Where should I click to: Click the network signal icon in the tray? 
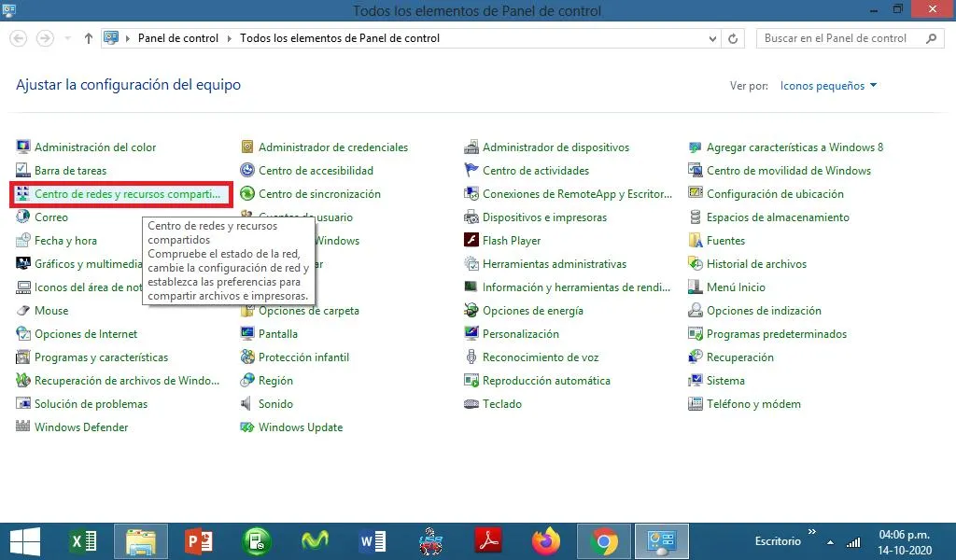tap(852, 541)
